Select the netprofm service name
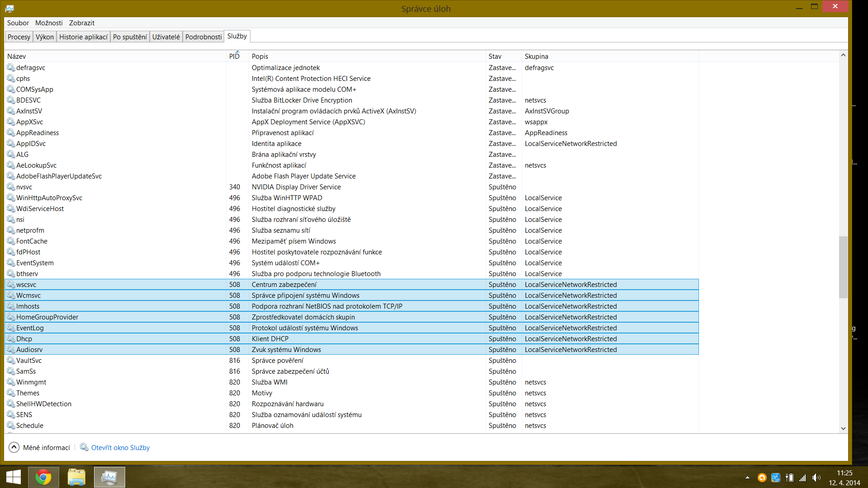This screenshot has width=868, height=488. coord(30,230)
